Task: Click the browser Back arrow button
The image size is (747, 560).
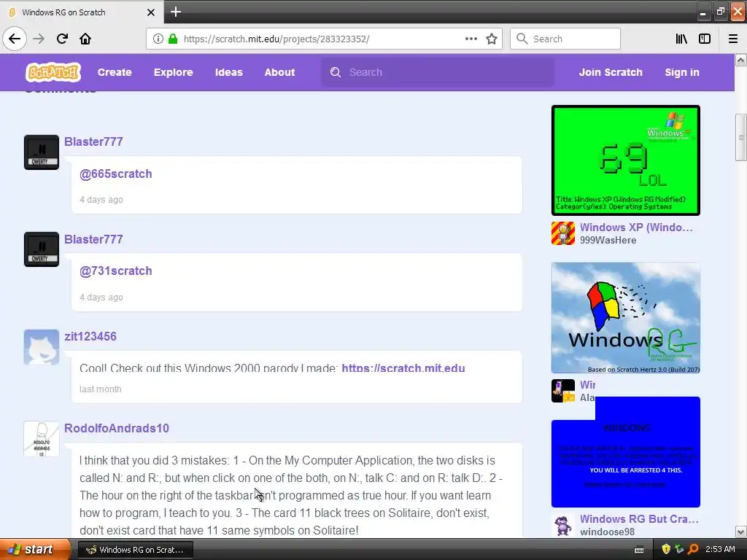Action: [x=15, y=39]
